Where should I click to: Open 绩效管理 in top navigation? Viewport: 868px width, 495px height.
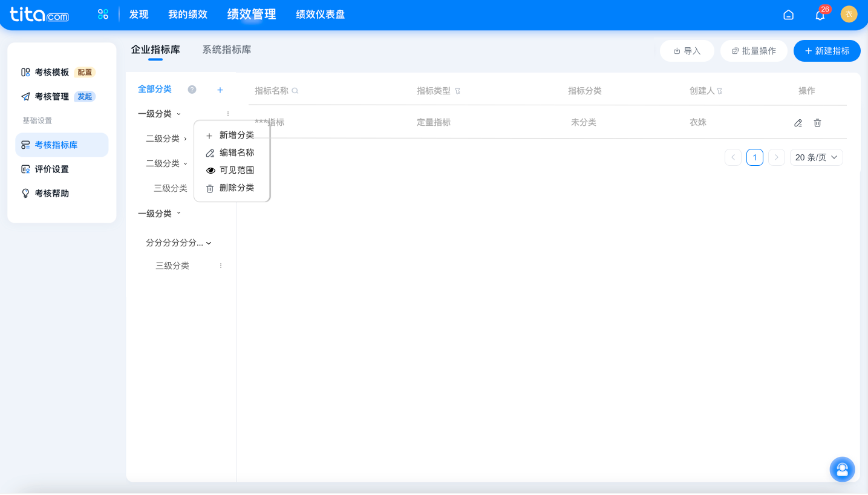point(252,15)
